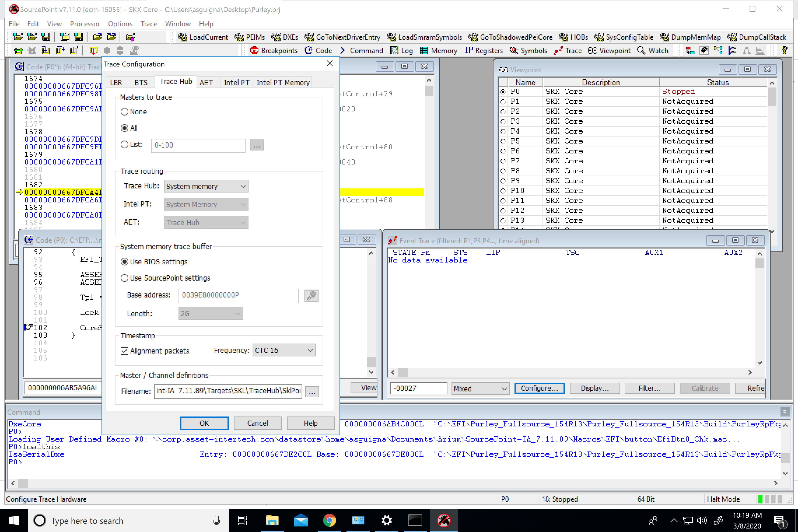Click the Help button in dialog
This screenshot has height=532, width=798.
[x=310, y=423]
